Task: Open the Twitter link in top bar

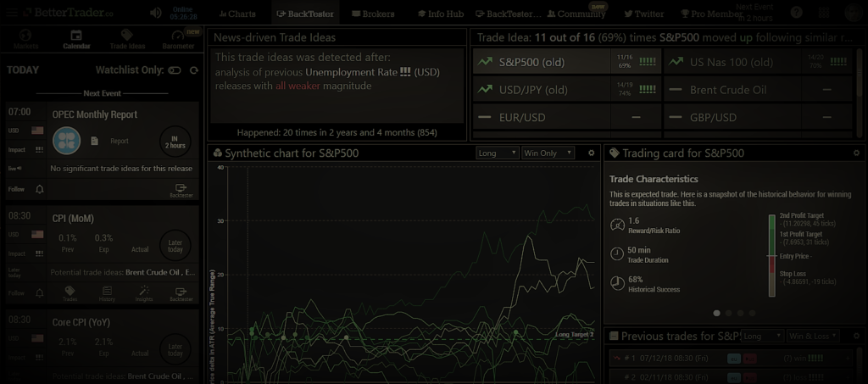Action: (643, 14)
